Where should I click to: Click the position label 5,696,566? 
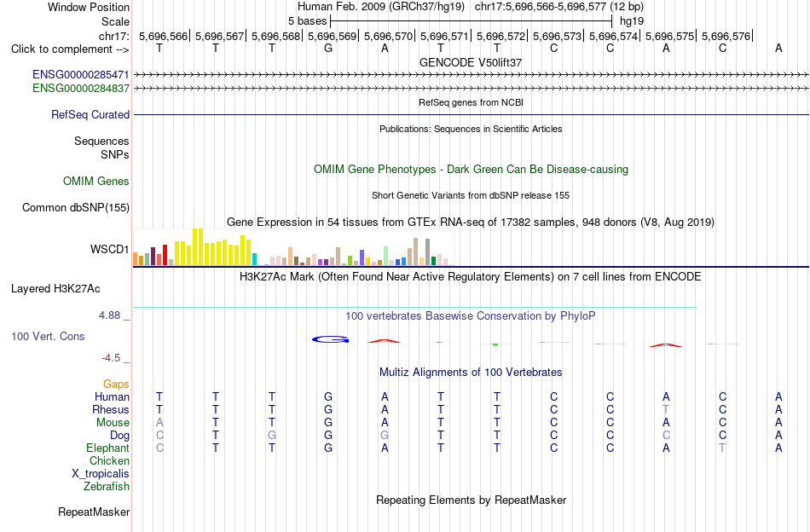(x=163, y=36)
